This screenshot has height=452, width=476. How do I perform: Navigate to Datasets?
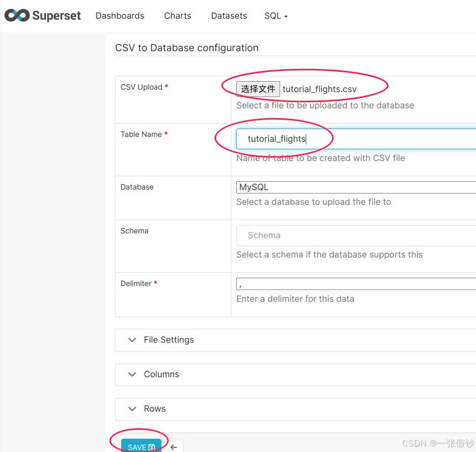click(229, 16)
